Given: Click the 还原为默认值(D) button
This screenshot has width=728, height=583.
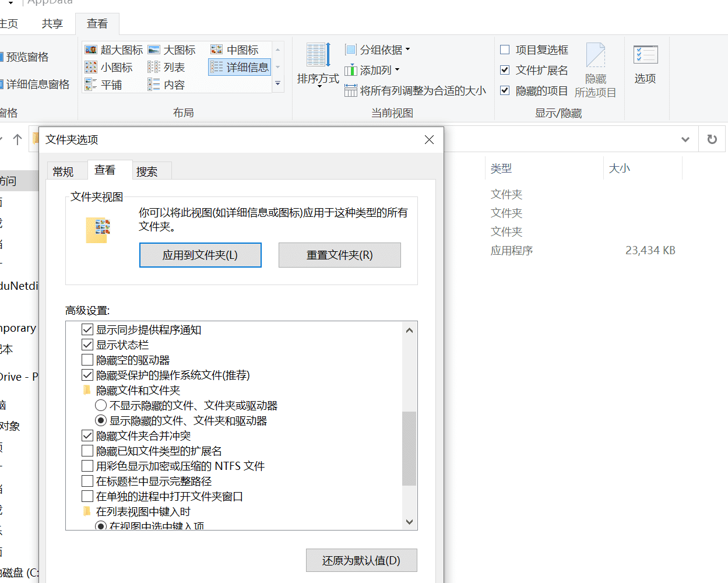Looking at the screenshot, I should (x=361, y=560).
